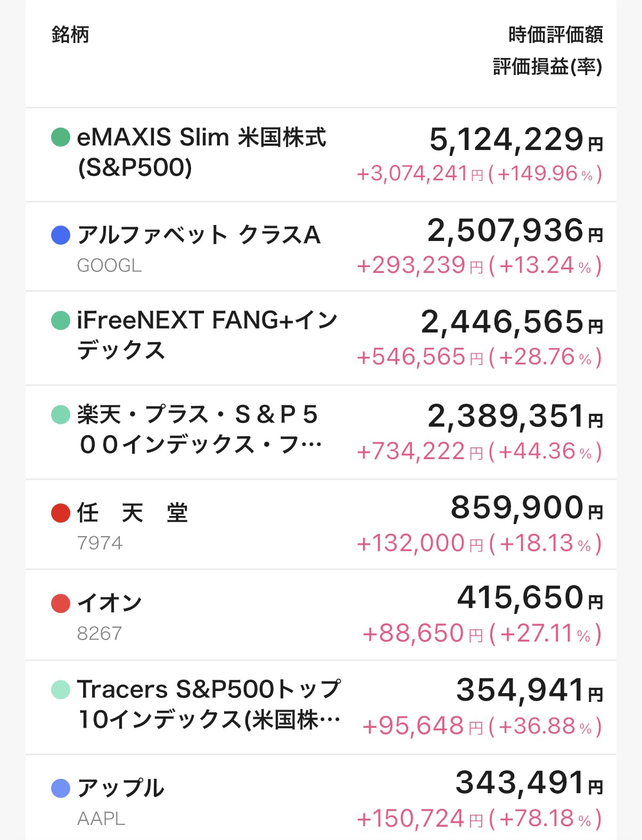Select the 任天堂 stock row
Screen dimensions: 642x840
pyautogui.click(x=321, y=525)
